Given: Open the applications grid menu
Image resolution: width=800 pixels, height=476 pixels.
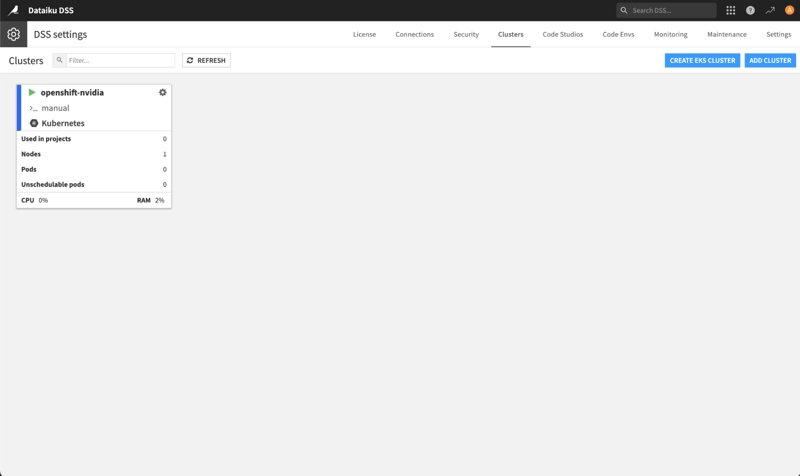Looking at the screenshot, I should 730,10.
